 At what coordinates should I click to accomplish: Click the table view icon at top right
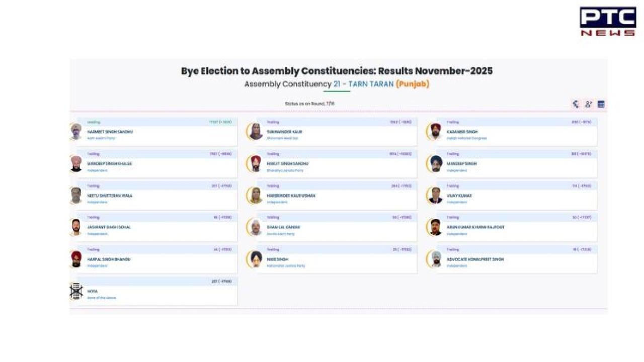pos(601,105)
